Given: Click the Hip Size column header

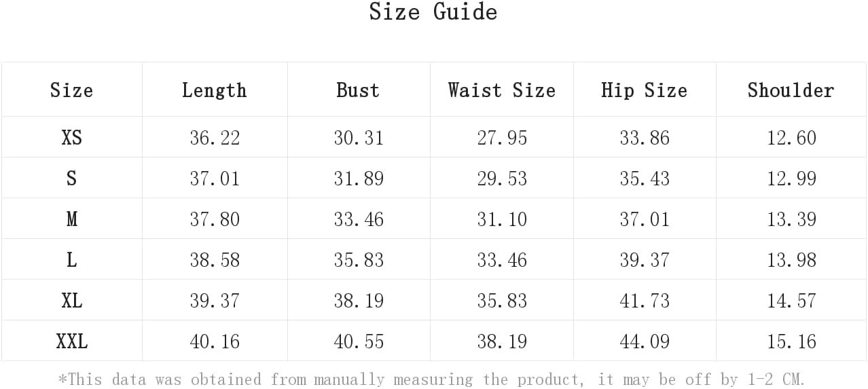Looking at the screenshot, I should point(645,90).
